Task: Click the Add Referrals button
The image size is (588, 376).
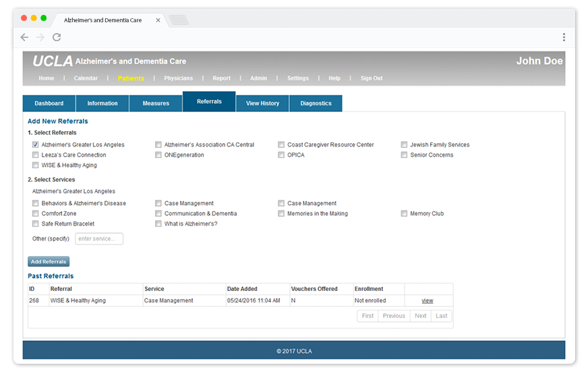Action: (x=49, y=261)
